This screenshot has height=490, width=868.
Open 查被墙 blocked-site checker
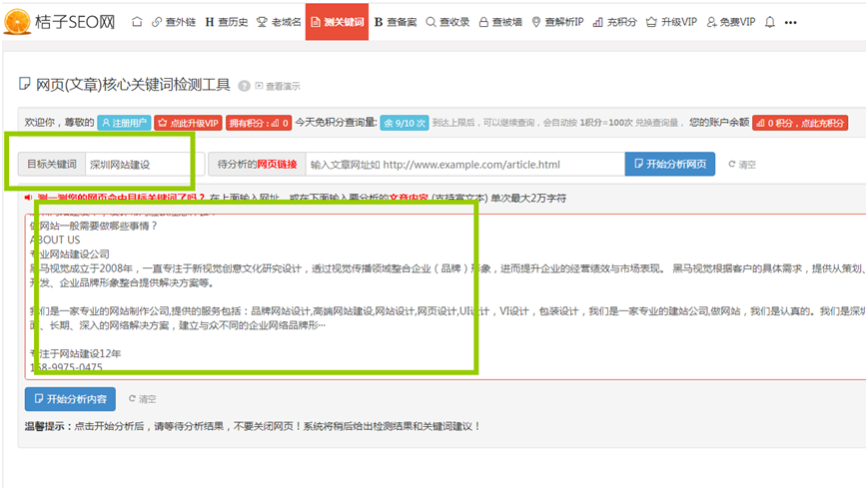coord(501,22)
